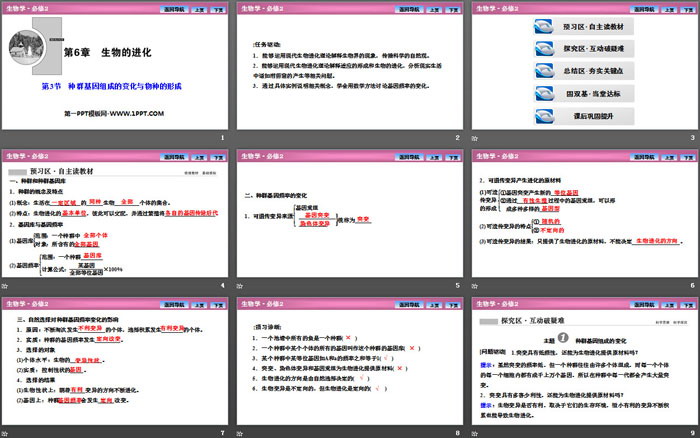This screenshot has width=700, height=438.
Task: Click the circular photo on slide 1
Action: coord(26,47)
